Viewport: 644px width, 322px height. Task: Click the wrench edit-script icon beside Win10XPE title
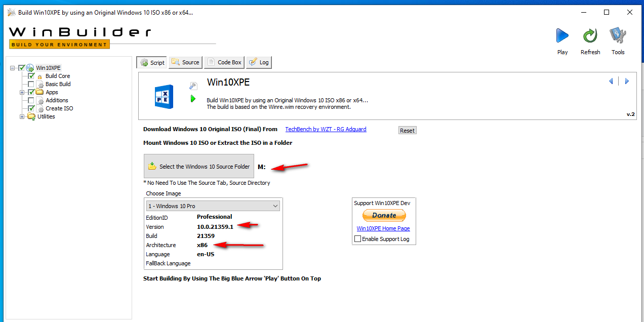point(193,86)
